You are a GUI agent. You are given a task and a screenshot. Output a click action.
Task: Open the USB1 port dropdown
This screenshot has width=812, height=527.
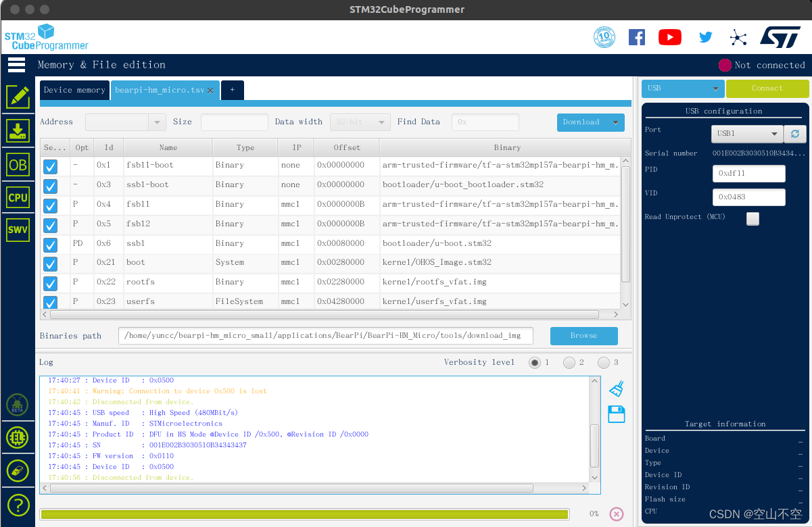[x=747, y=134]
